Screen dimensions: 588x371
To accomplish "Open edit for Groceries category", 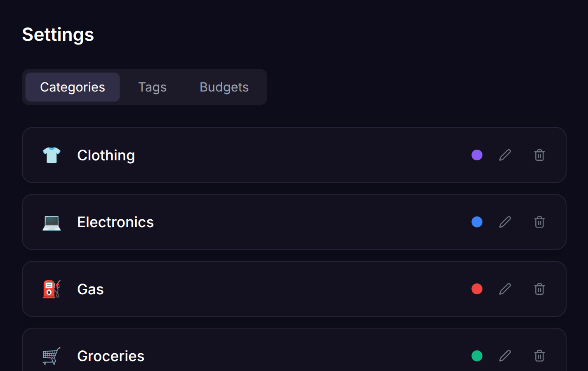I will click(505, 356).
